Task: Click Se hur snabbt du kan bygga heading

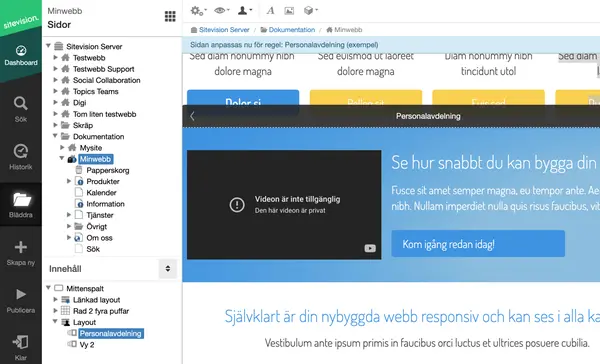Action: pos(495,163)
